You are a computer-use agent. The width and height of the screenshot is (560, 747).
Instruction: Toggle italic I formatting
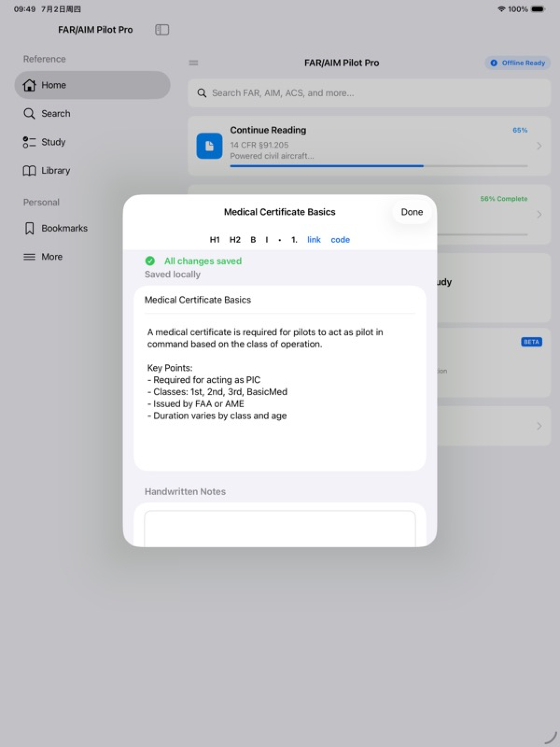point(267,240)
